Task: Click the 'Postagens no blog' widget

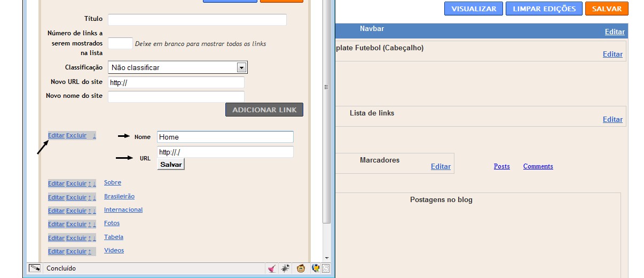Action: coord(441,235)
